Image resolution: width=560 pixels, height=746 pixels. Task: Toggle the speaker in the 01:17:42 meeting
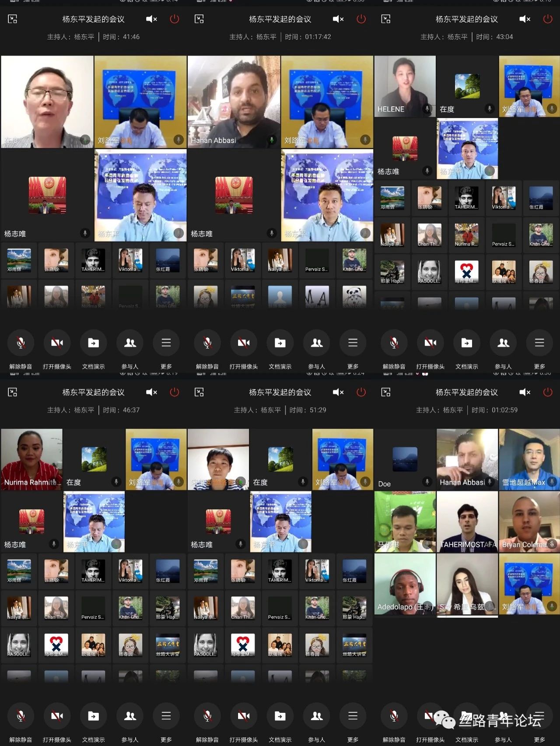[338, 19]
